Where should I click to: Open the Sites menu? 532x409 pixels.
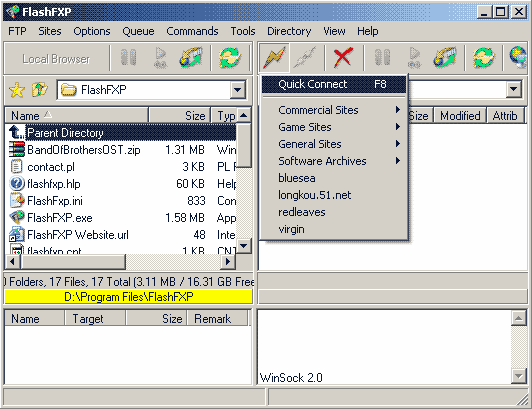pos(50,31)
